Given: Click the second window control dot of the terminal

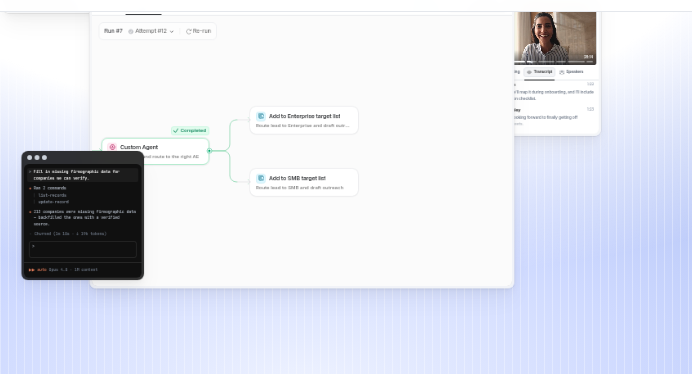Looking at the screenshot, I should click(x=37, y=158).
